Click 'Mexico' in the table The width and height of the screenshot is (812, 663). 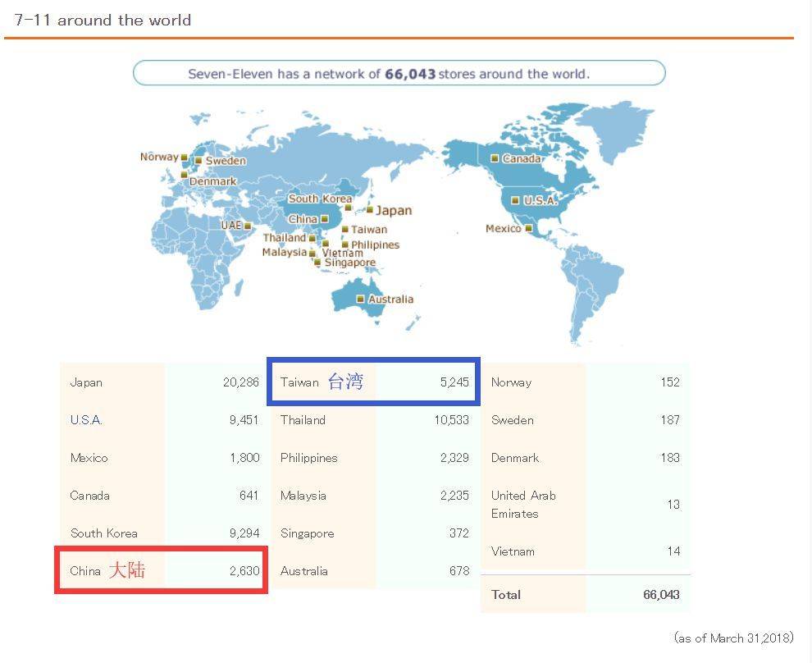point(89,457)
